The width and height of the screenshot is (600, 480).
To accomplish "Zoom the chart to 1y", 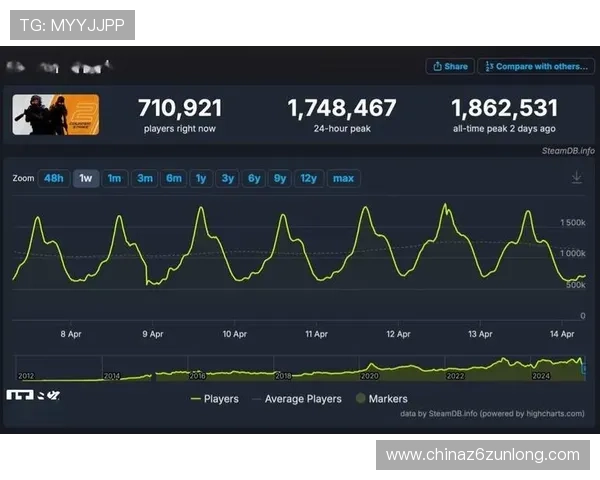I will point(201,178).
